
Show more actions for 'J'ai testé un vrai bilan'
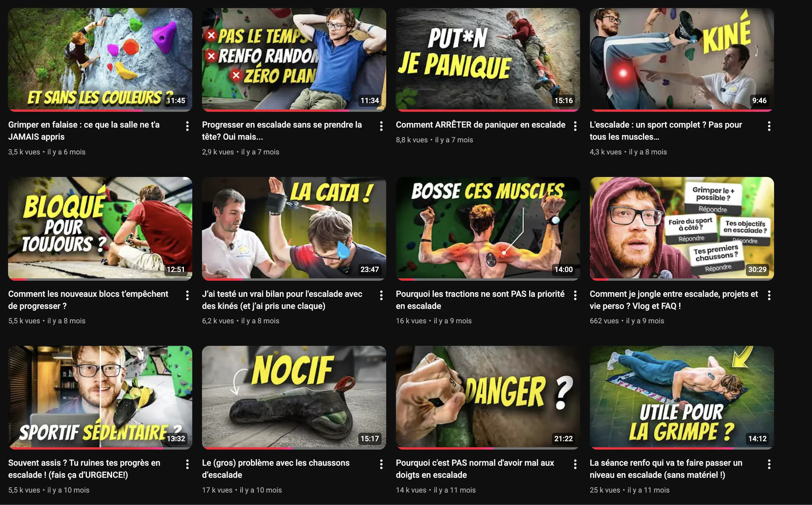click(x=381, y=295)
